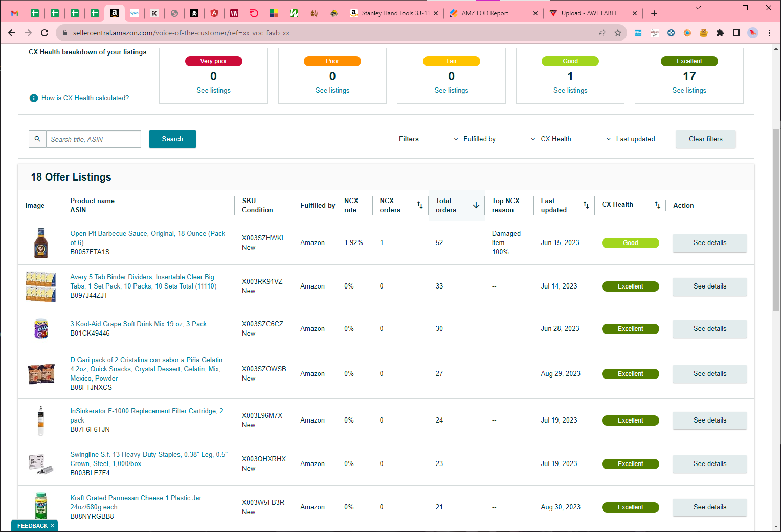Open the pinned VW logo tab

coord(234,13)
